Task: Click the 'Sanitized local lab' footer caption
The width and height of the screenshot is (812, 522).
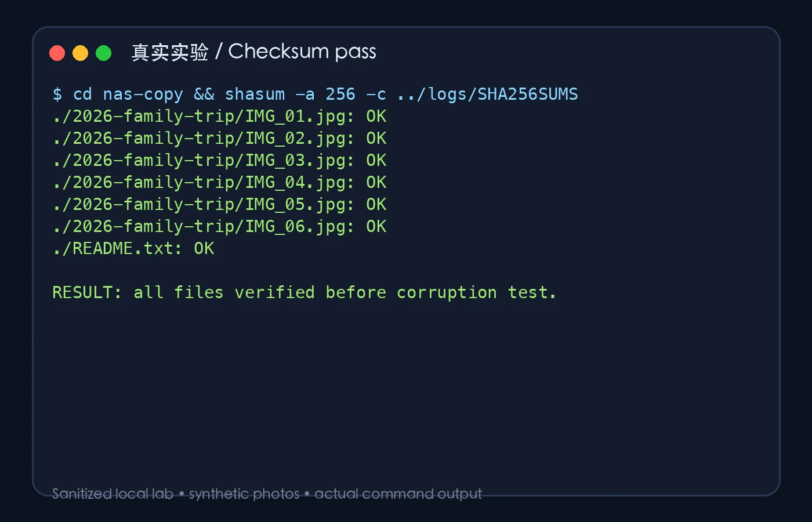Action: point(113,494)
